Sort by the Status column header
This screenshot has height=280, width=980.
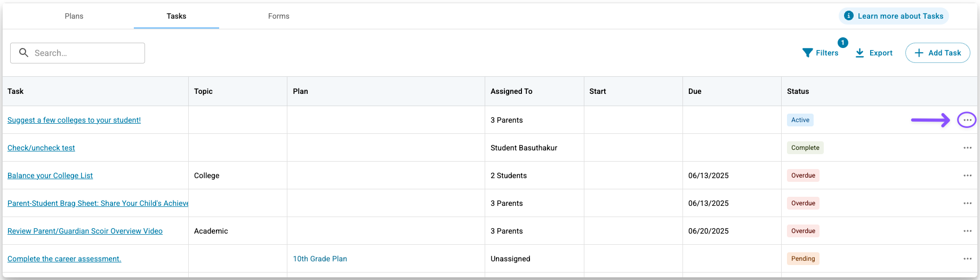pyautogui.click(x=798, y=91)
